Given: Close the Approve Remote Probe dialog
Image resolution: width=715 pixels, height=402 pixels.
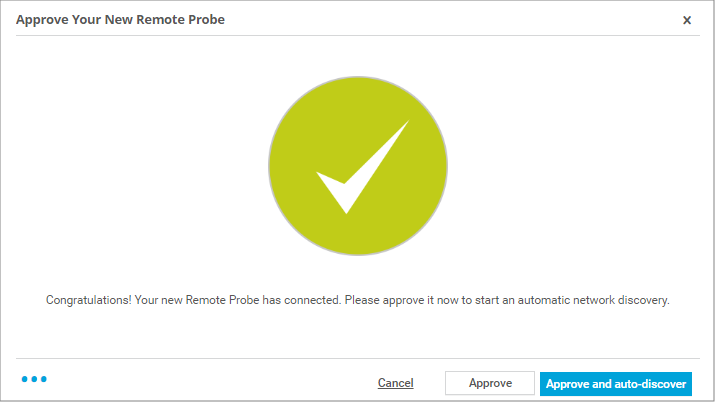Looking at the screenshot, I should (x=687, y=20).
